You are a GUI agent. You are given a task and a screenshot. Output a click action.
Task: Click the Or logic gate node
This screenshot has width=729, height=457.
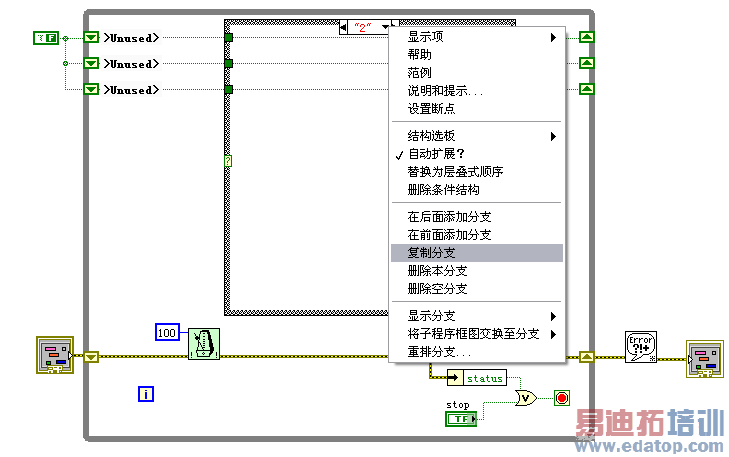click(526, 398)
